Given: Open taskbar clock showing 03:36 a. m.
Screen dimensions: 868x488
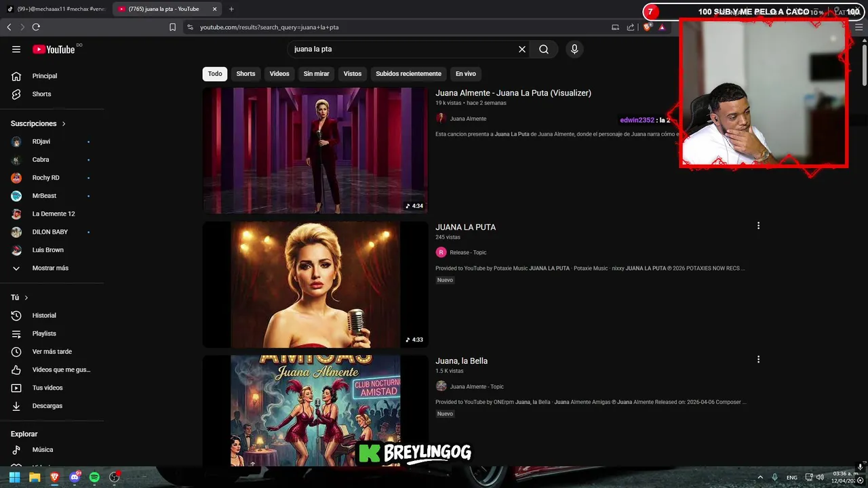Looking at the screenshot, I should pyautogui.click(x=845, y=477).
